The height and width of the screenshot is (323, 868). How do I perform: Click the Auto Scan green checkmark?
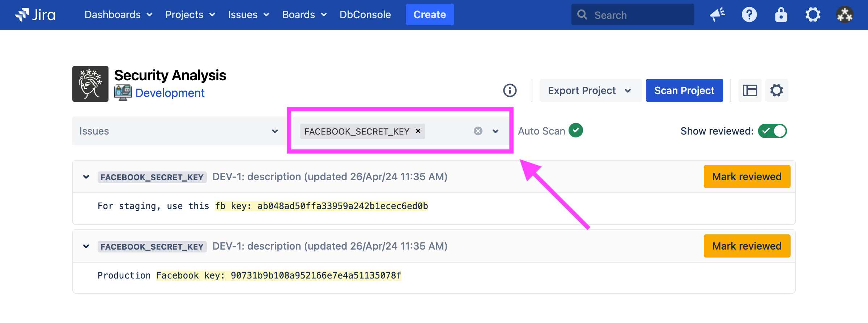[x=575, y=131]
